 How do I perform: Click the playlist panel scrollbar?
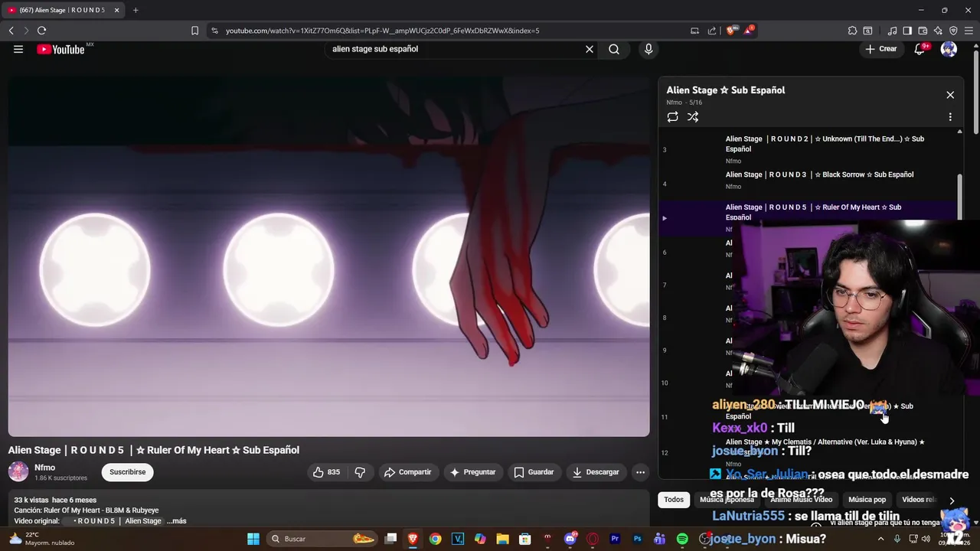pyautogui.click(x=960, y=199)
